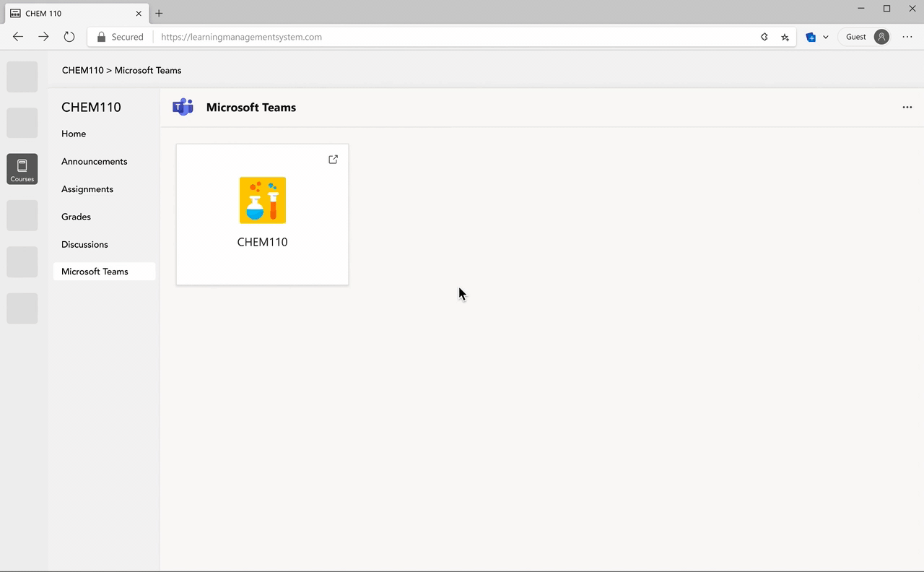
Task: Select Microsoft Teams in the course navigation
Action: [x=104, y=272]
